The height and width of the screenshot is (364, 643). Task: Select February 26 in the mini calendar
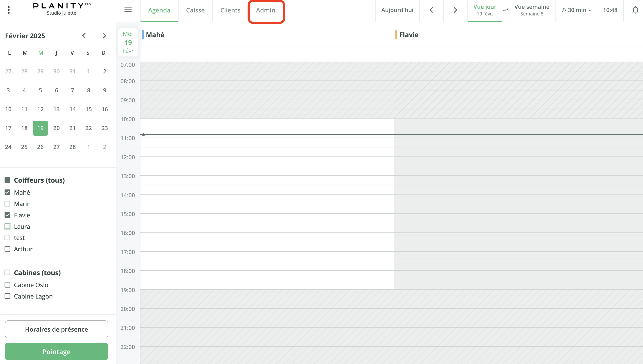click(x=40, y=147)
